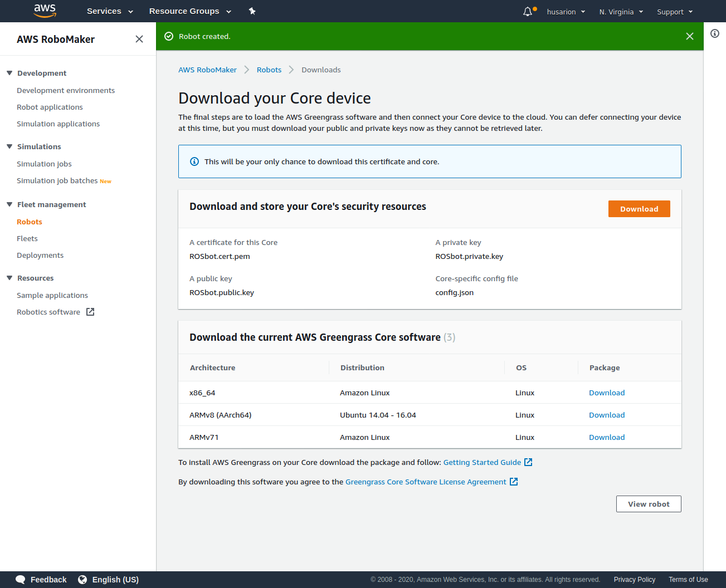Viewport: 726px width, 588px height.
Task: Click the config.json file name
Action: pos(455,292)
